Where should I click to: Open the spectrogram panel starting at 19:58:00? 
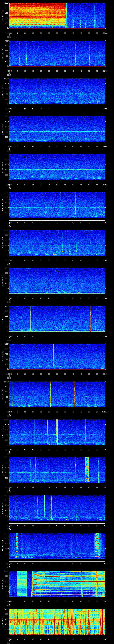(57, 357)
